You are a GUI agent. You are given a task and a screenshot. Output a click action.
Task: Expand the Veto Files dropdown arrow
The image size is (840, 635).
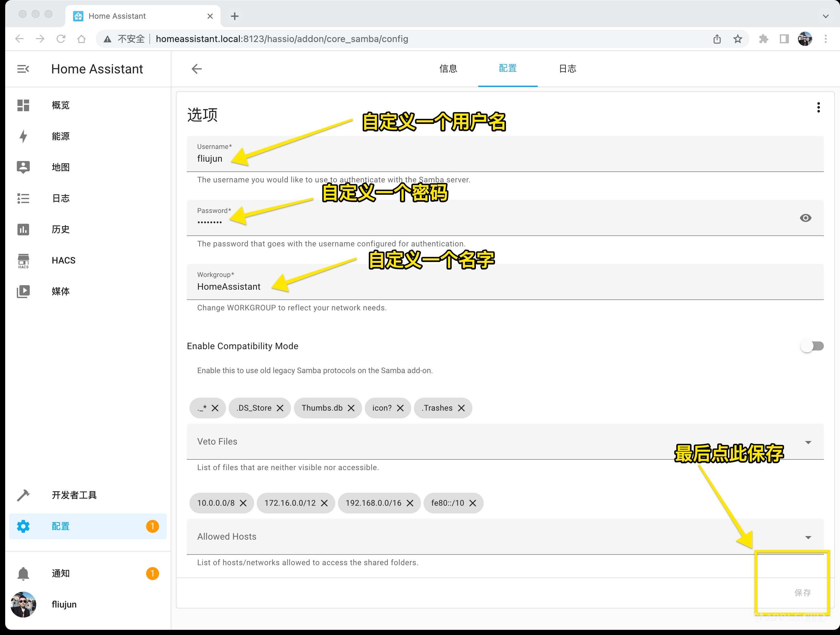(808, 442)
